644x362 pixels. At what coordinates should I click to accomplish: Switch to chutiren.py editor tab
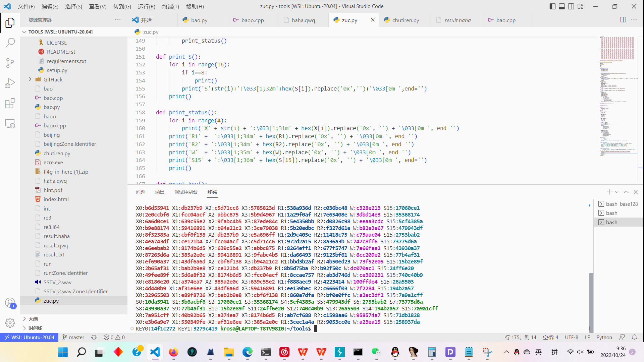(406, 20)
